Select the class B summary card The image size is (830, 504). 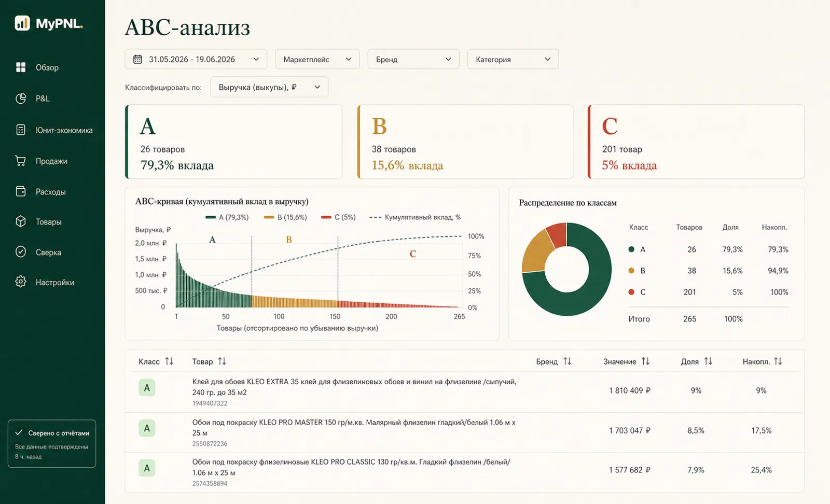pyautogui.click(x=466, y=142)
